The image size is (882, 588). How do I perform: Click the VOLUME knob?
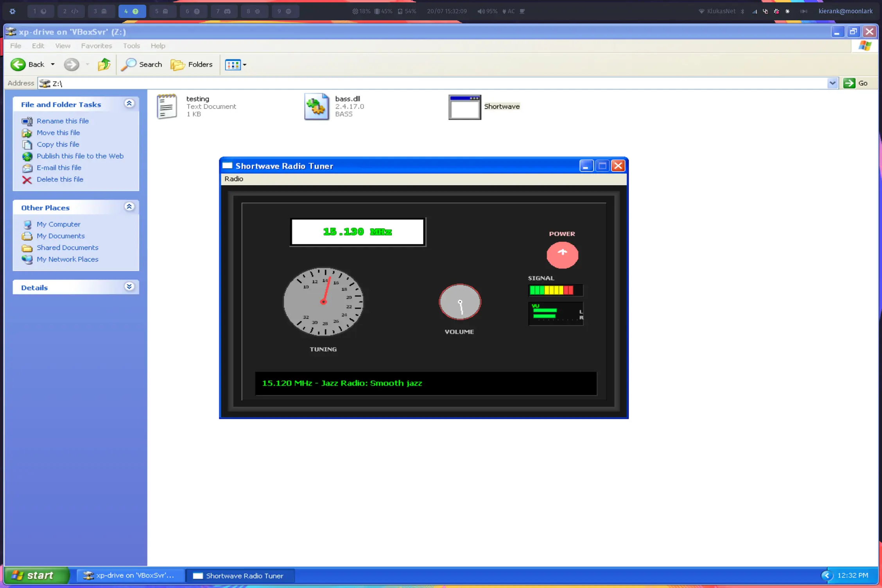(460, 302)
